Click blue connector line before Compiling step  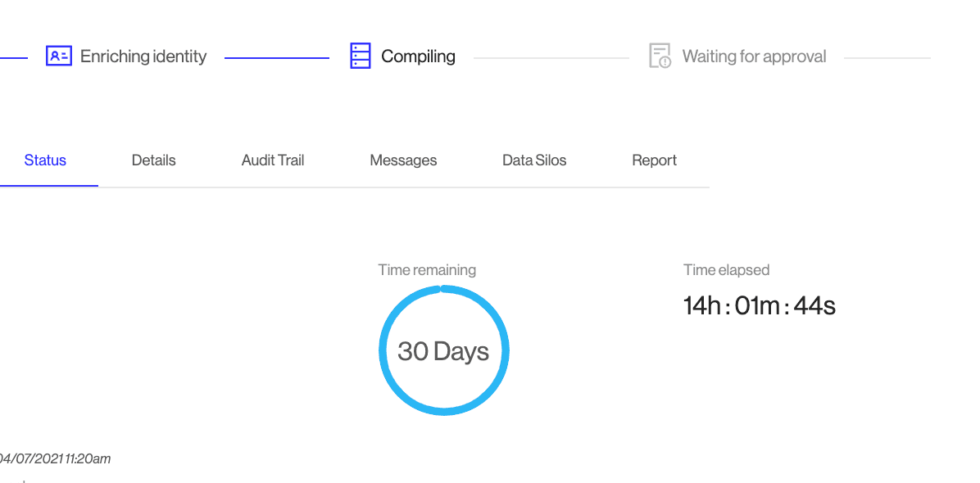coord(276,58)
